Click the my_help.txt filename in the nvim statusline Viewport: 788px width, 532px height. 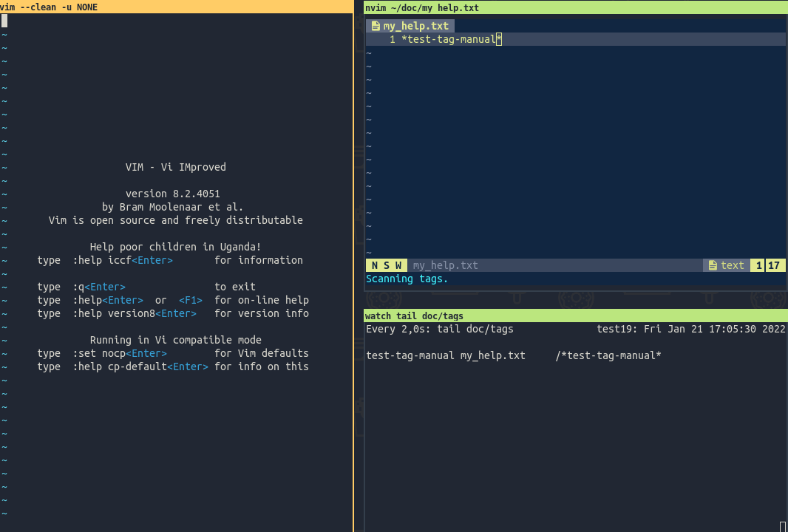445,265
